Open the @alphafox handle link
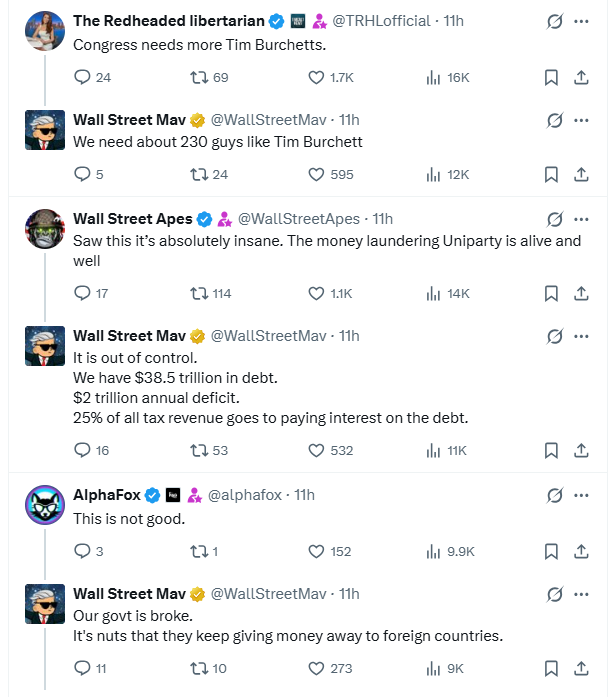612x697 pixels. click(246, 495)
